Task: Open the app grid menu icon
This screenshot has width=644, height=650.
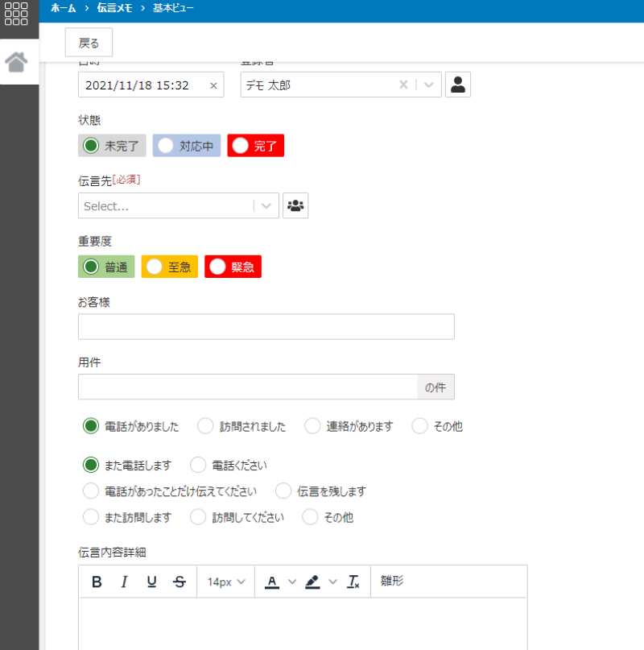Action: [17, 14]
